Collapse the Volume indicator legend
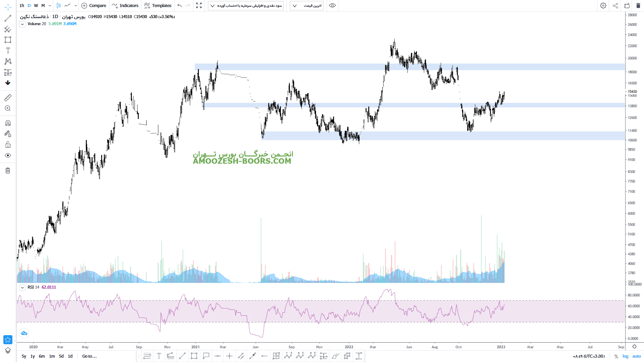 tap(22, 24)
